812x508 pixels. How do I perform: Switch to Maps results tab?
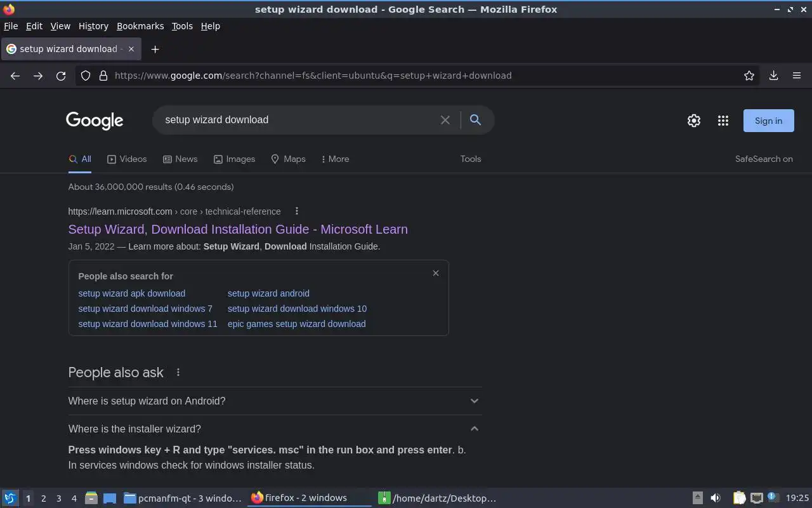pos(288,159)
